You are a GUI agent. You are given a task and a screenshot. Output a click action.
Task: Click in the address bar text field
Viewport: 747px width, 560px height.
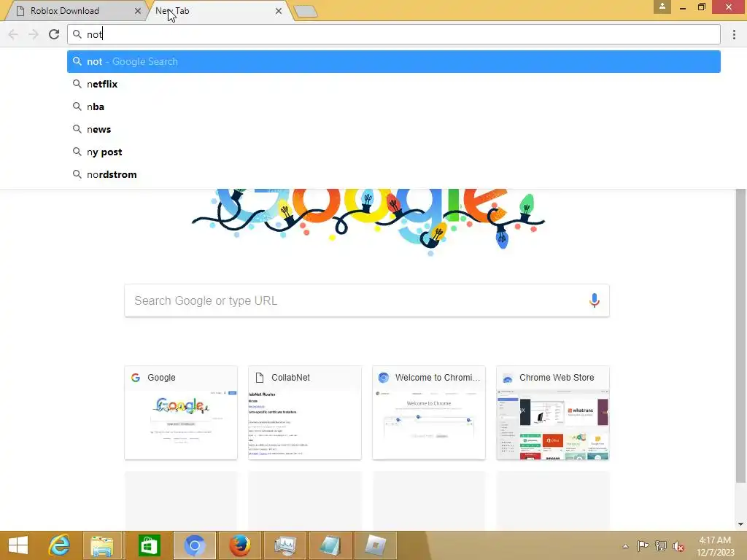[x=393, y=34]
